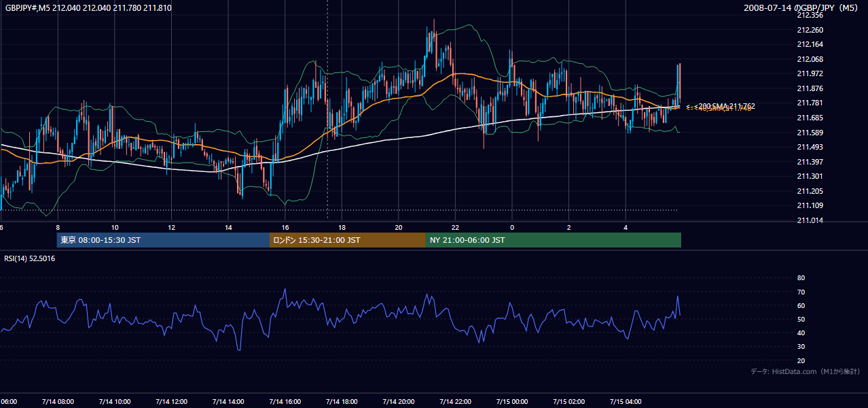Click price axis label 211.301
Viewport: 868px width, 408px height.
click(810, 176)
